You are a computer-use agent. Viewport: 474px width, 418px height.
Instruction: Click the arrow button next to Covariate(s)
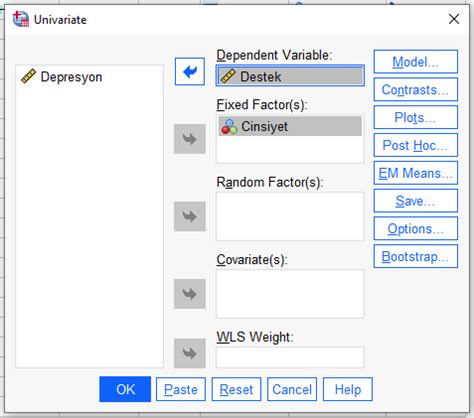point(190,294)
